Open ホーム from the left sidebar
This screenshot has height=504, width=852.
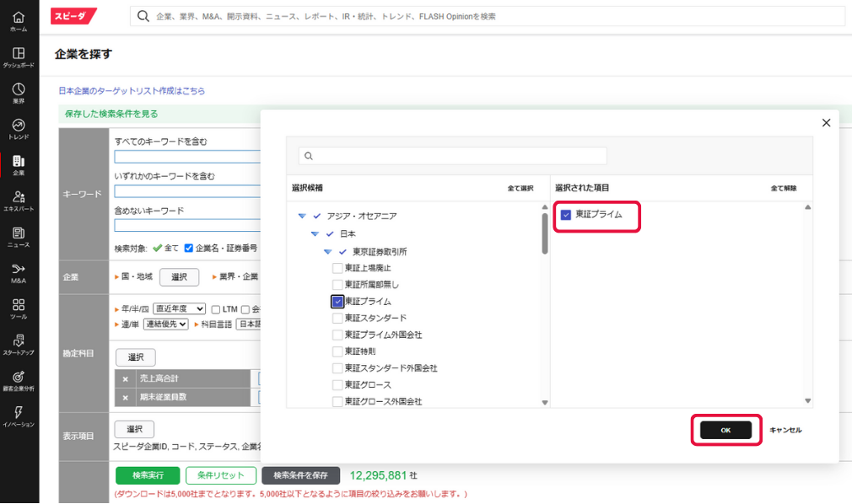(x=19, y=19)
